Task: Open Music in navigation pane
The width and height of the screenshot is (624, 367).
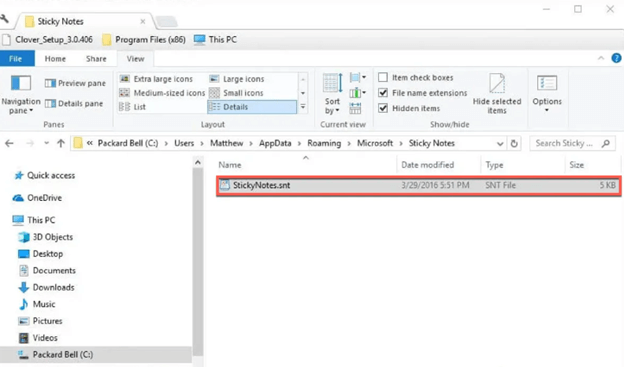Action: 37,304
